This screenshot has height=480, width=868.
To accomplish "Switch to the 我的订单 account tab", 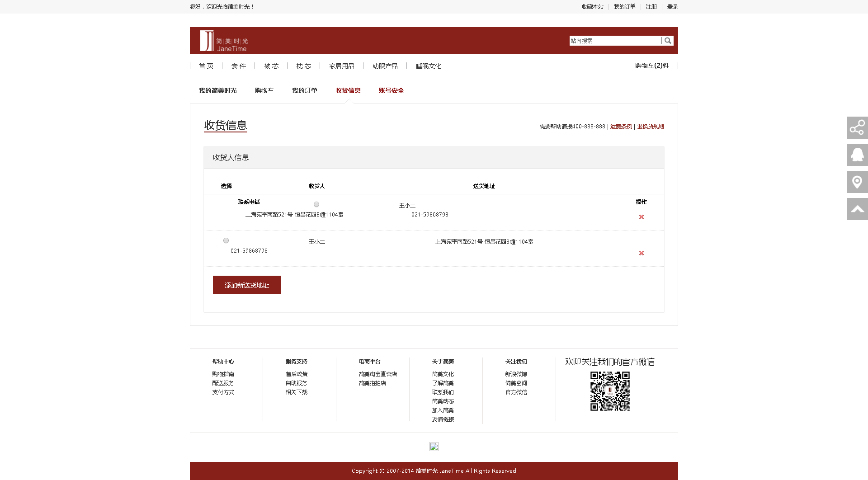I will coord(304,90).
